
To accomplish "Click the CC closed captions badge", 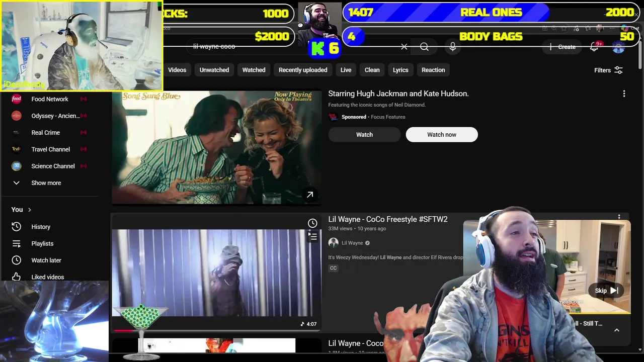I will (333, 268).
